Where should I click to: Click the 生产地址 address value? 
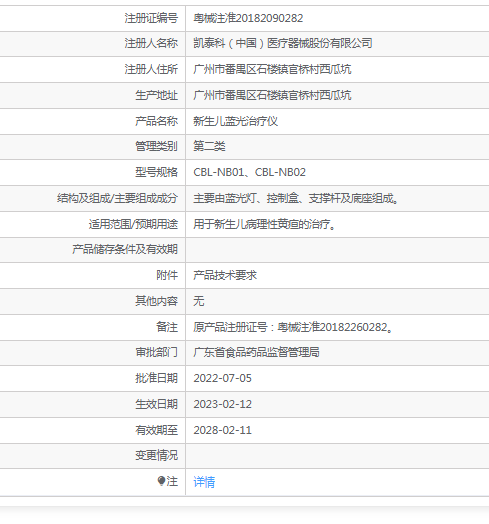coord(272,95)
